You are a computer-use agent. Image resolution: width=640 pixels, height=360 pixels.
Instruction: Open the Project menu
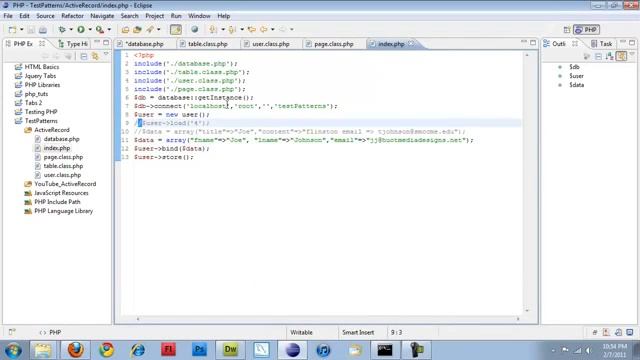pyautogui.click(x=155, y=16)
